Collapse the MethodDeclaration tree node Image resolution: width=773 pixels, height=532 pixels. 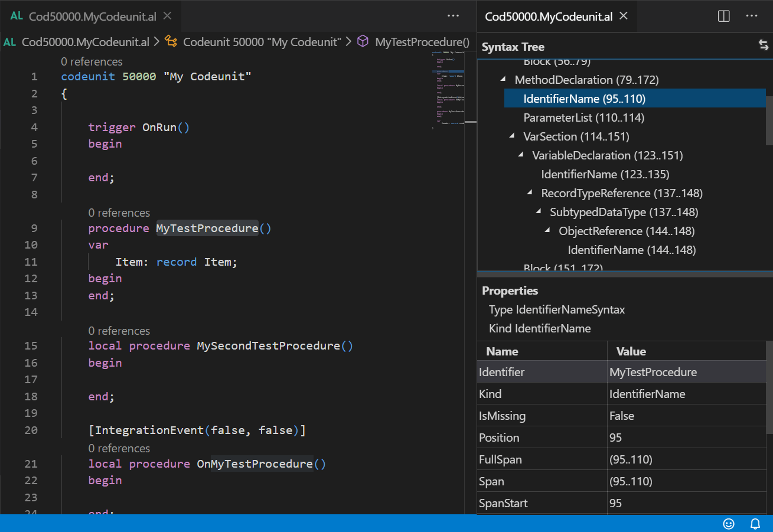(503, 79)
